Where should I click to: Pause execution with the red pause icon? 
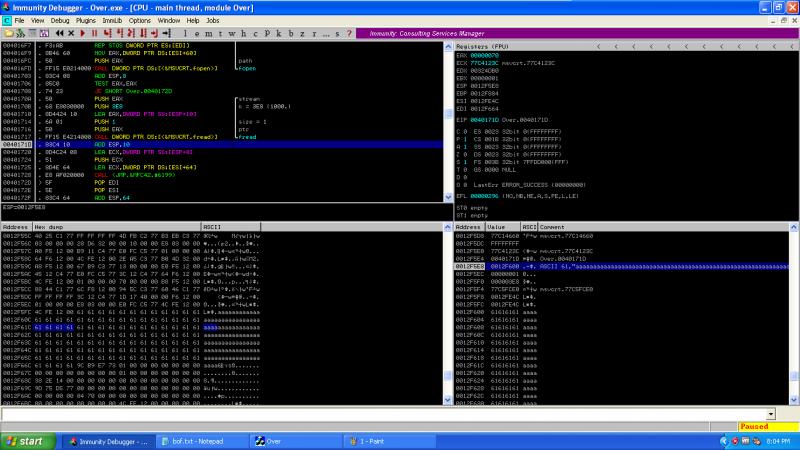[x=94, y=34]
